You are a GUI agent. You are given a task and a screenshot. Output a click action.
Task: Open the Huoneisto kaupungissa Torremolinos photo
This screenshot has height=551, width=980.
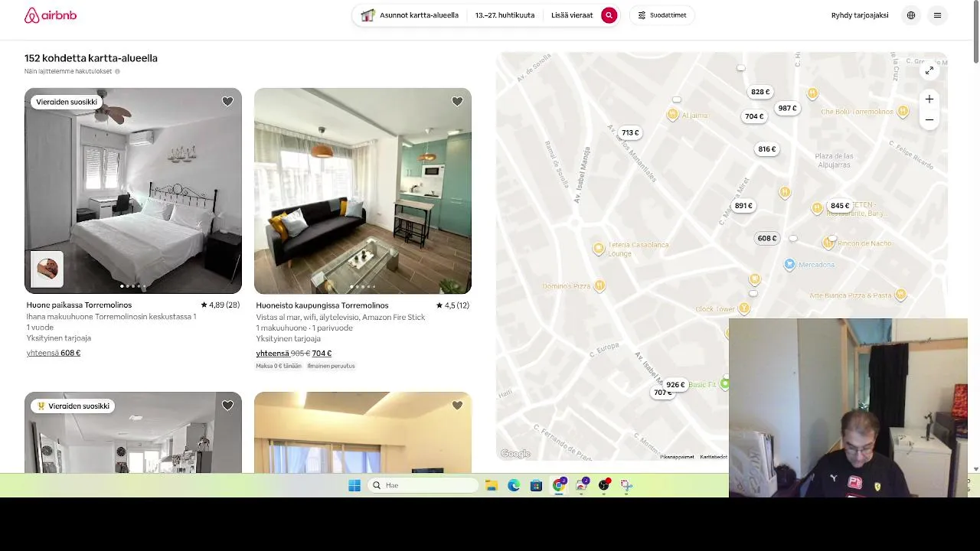click(363, 191)
